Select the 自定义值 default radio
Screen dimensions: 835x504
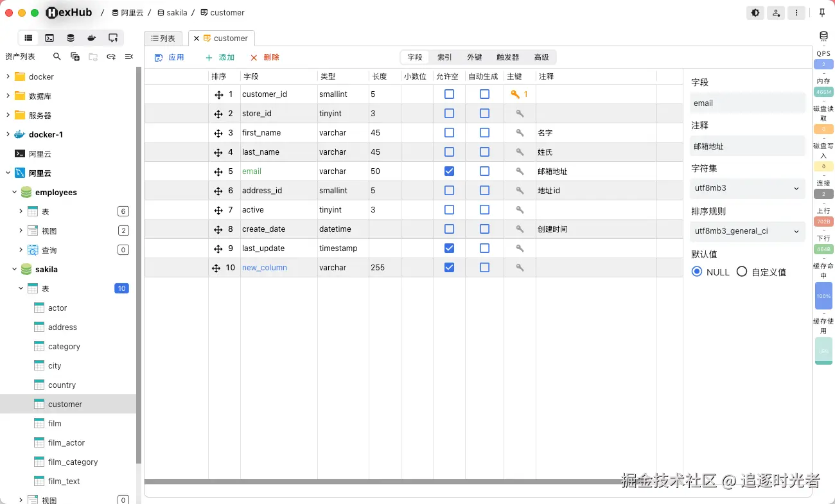(x=742, y=272)
